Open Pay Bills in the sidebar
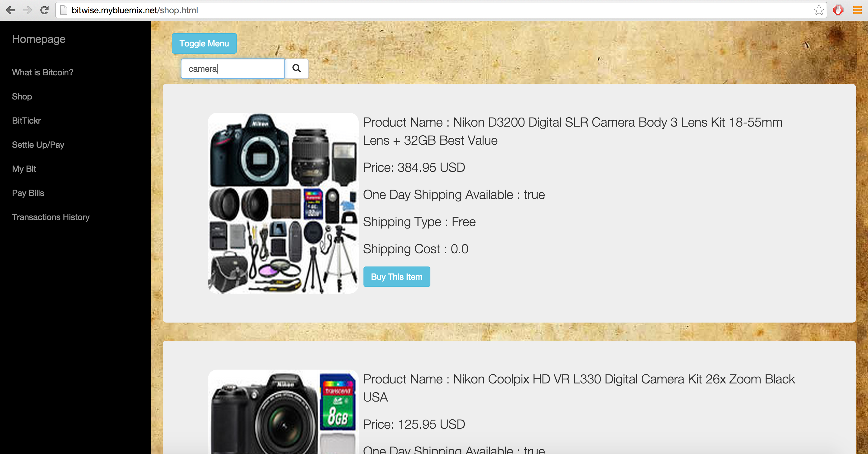 click(28, 193)
